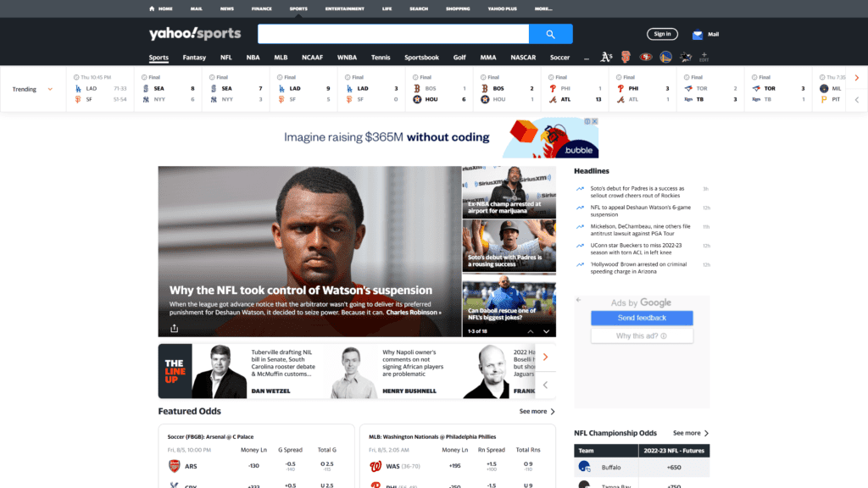
Task: Click Send feedback on Google ad
Action: tap(642, 318)
